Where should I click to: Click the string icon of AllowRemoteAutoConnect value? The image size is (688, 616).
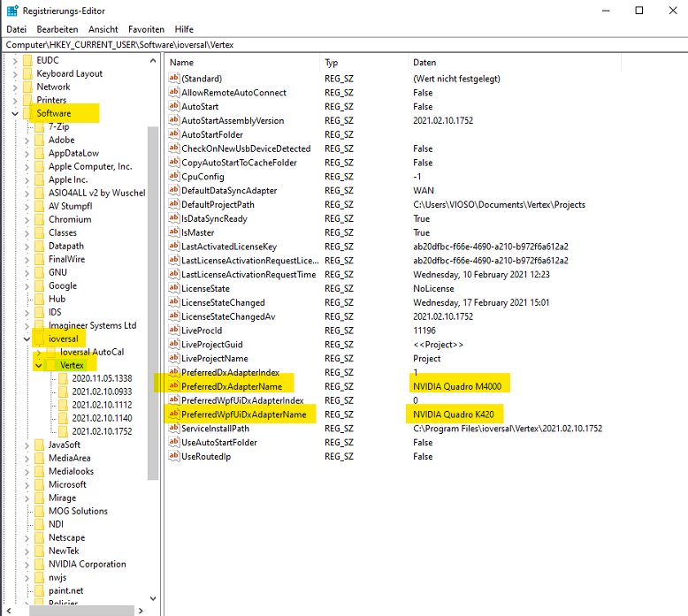173,92
